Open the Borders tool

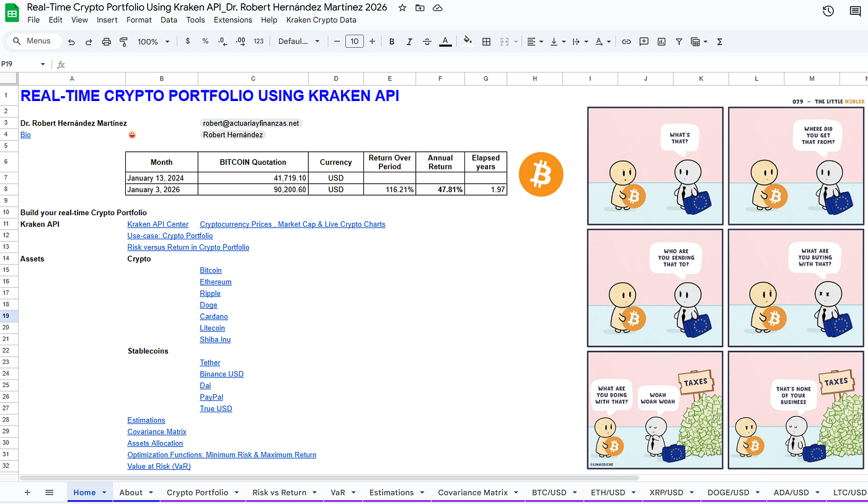tap(487, 42)
